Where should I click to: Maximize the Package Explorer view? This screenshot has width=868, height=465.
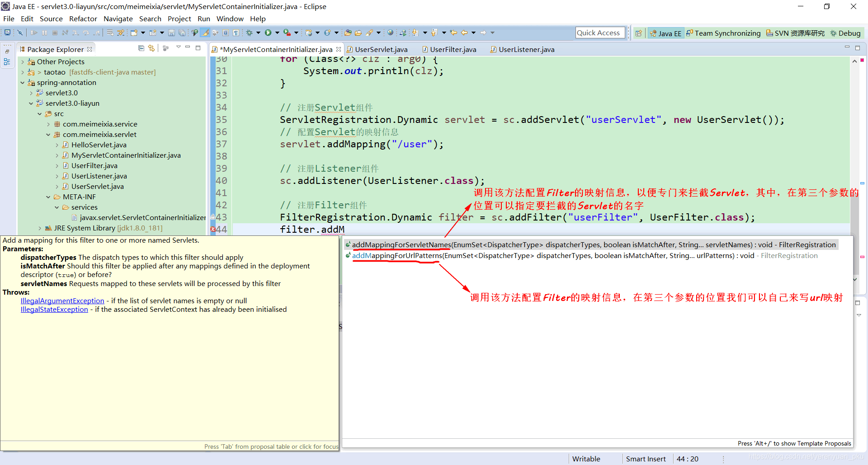pyautogui.click(x=198, y=47)
